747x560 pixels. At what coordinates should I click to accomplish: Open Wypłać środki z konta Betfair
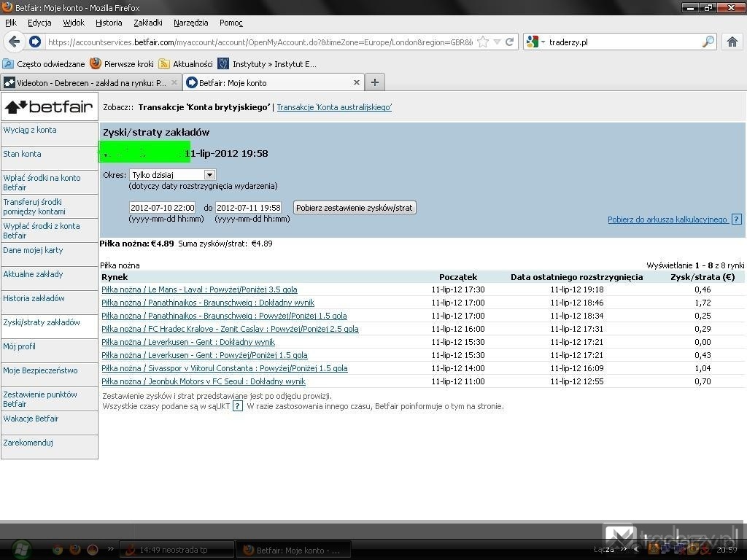pyautogui.click(x=41, y=230)
